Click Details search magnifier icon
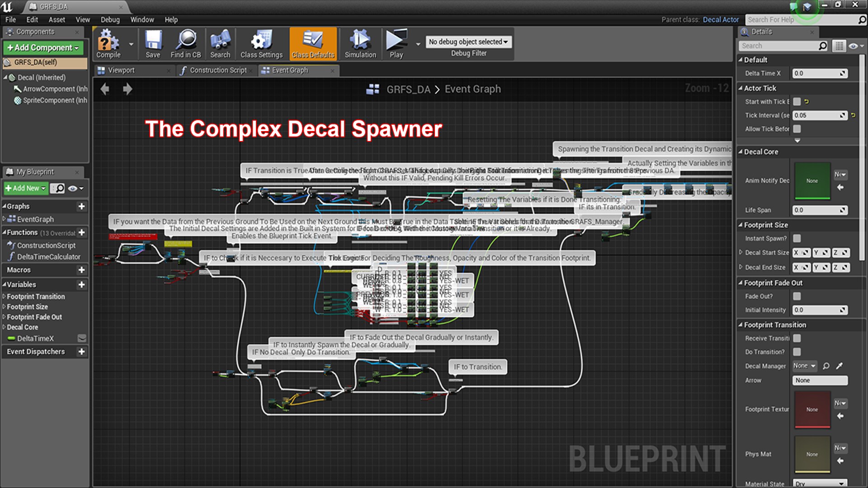 click(823, 46)
